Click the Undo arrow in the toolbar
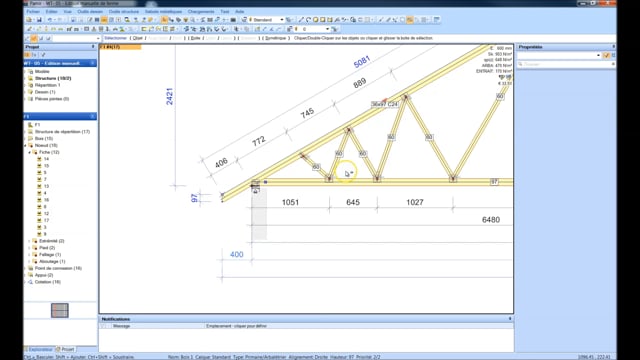 click(50, 20)
